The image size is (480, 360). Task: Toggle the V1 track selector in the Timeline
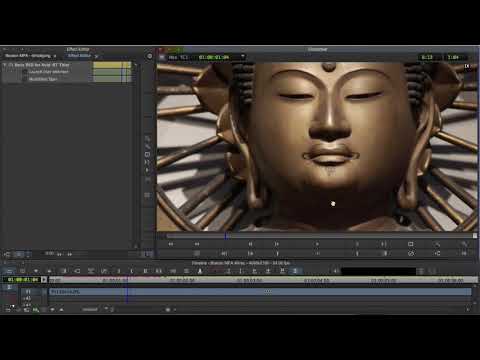click(x=28, y=292)
